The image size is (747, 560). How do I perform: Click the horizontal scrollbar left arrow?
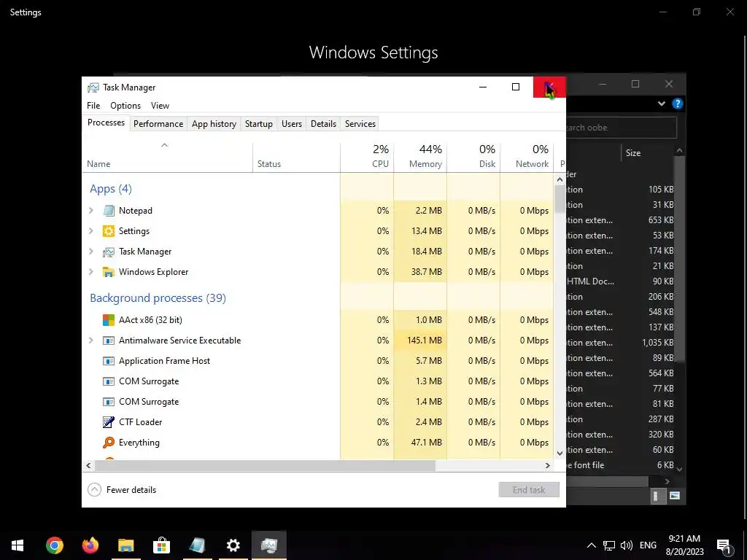[x=88, y=466]
